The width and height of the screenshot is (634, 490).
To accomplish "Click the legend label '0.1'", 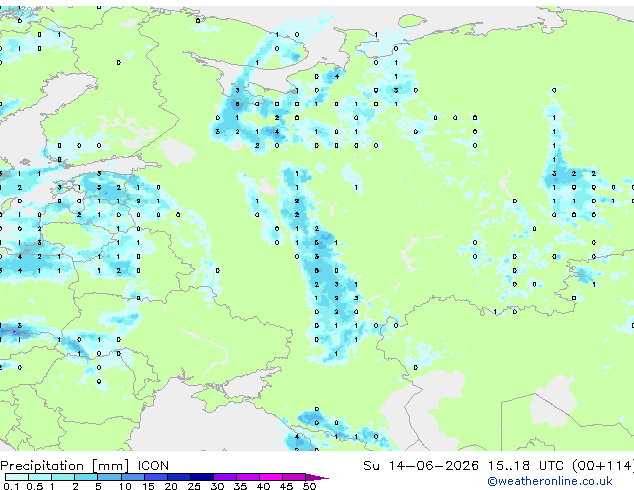I will [11, 486].
